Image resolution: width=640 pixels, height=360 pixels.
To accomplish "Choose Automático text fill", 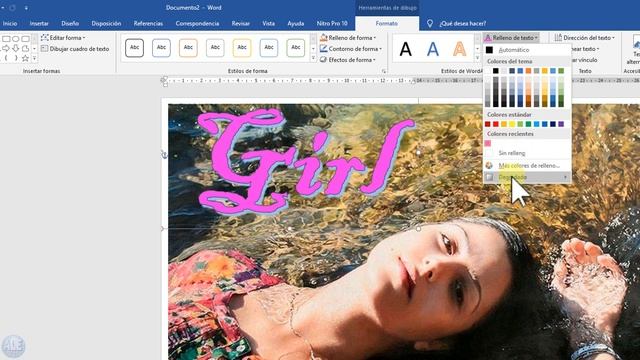I will [527, 50].
